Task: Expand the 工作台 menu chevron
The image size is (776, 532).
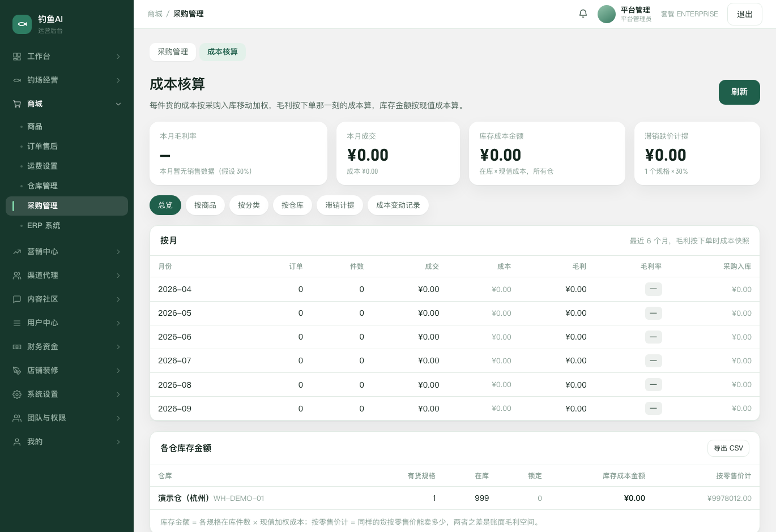Action: point(118,57)
